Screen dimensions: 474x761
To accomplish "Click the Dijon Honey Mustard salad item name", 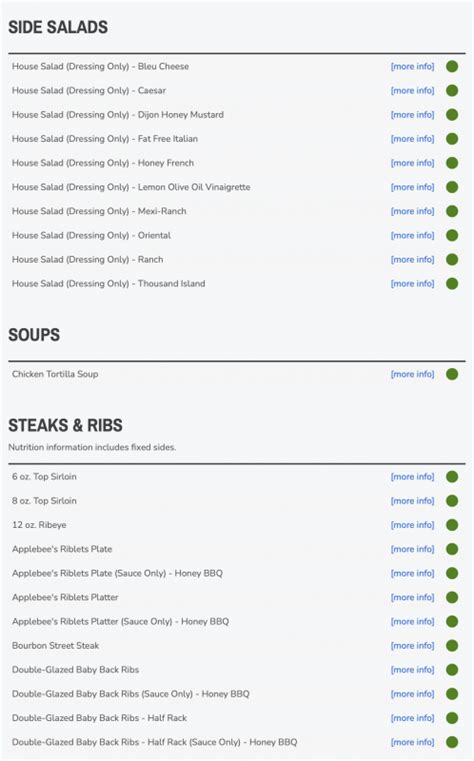I will pyautogui.click(x=118, y=115).
